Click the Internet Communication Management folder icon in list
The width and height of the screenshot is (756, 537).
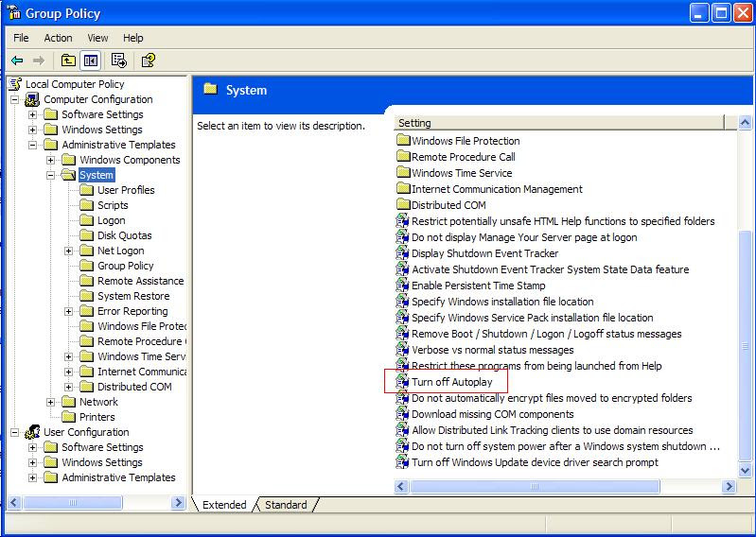(x=402, y=189)
